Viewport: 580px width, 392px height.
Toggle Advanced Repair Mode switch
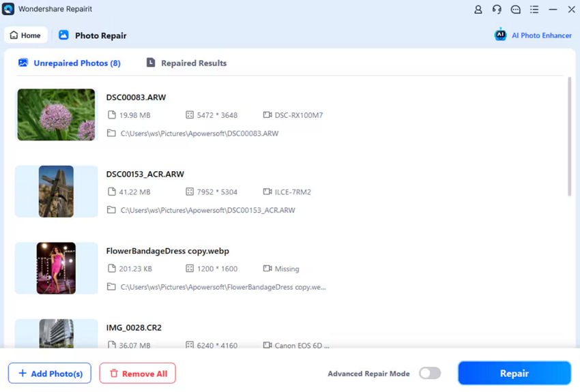coord(429,374)
